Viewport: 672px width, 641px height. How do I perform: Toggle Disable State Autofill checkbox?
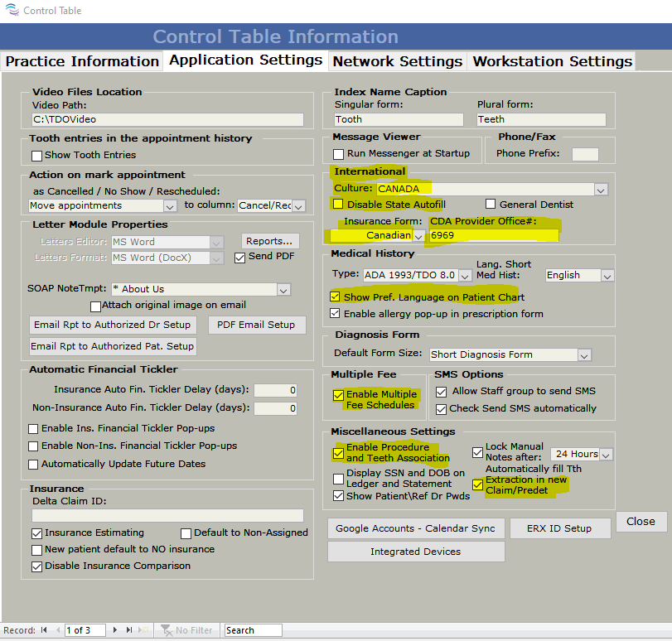click(x=338, y=204)
